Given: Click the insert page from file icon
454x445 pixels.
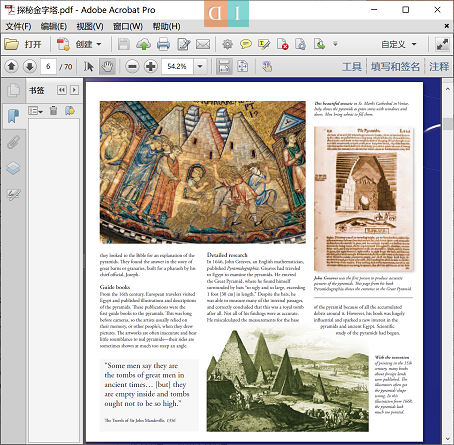Looking at the screenshot, I should click(319, 44).
